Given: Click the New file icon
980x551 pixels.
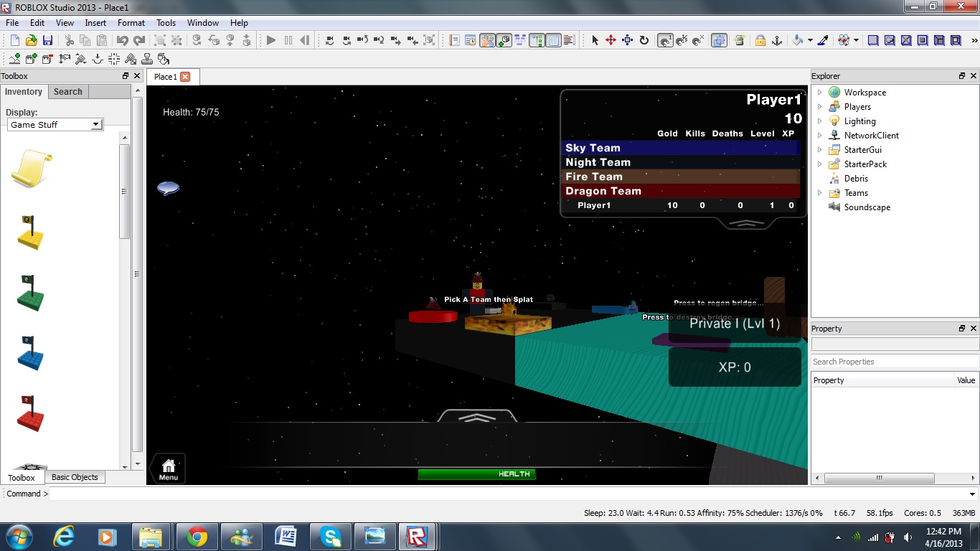Looking at the screenshot, I should 14,40.
